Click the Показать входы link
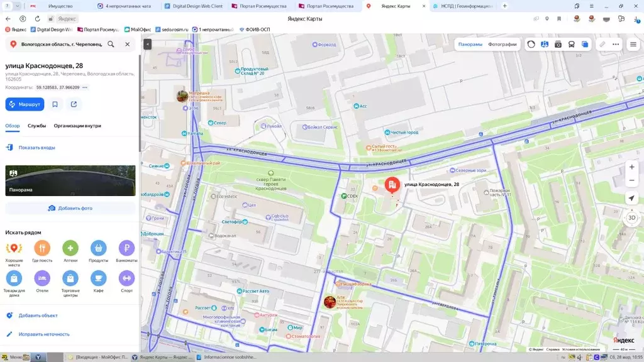 (x=36, y=148)
